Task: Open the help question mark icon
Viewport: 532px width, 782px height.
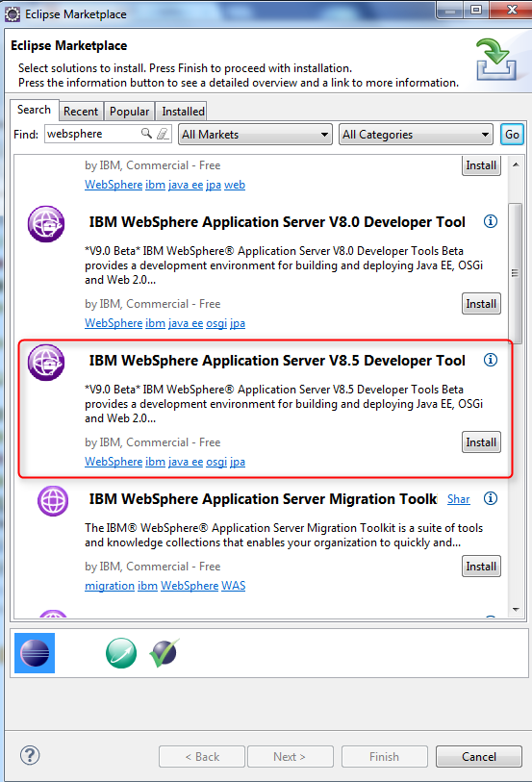Action: pyautogui.click(x=30, y=755)
